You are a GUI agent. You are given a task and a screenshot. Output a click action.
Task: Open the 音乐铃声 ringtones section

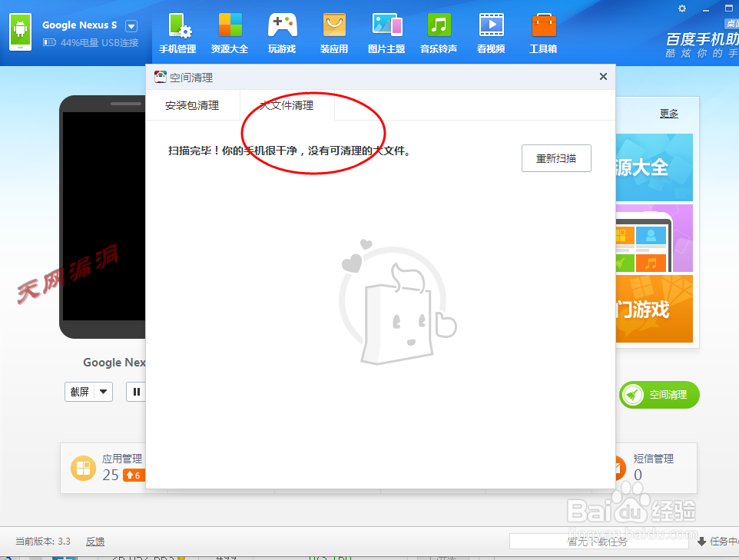pos(439,32)
